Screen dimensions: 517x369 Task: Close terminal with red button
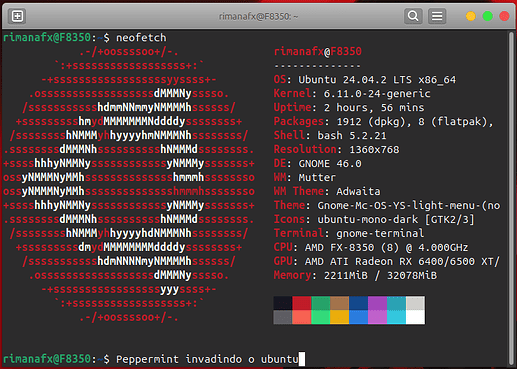click(504, 16)
